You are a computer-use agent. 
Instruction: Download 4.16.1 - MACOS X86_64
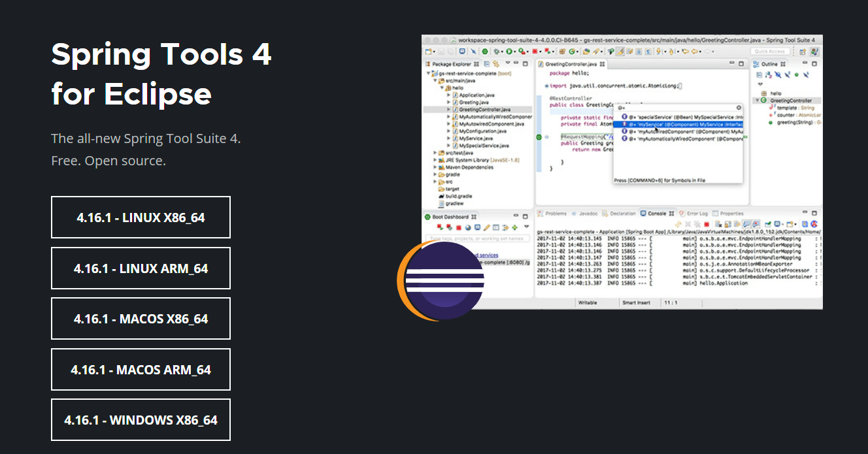pos(141,319)
